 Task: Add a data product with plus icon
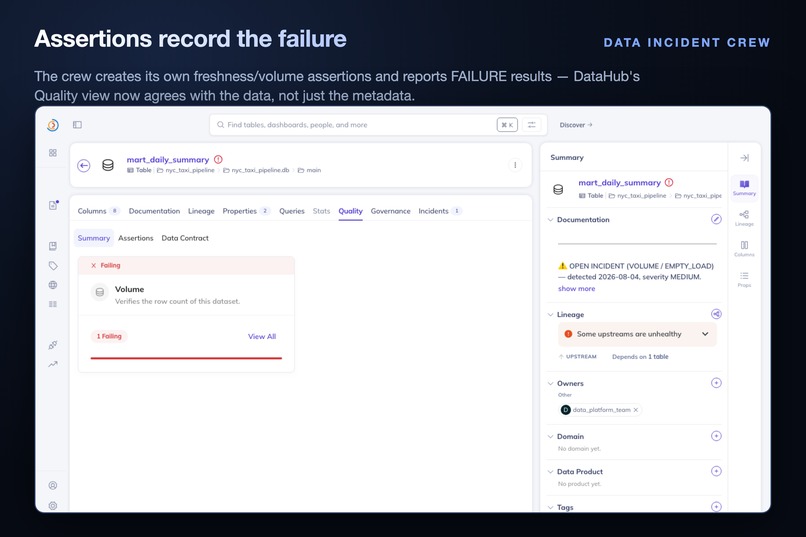pyautogui.click(x=716, y=471)
